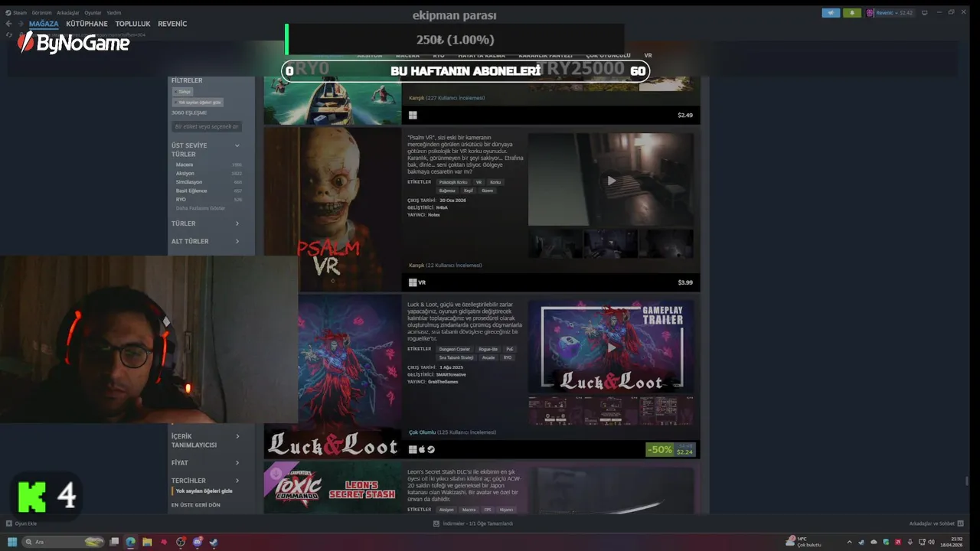This screenshot has width=980, height=551.
Task: Click 'Oyun Ekle' at bottom left
Action: 22,523
